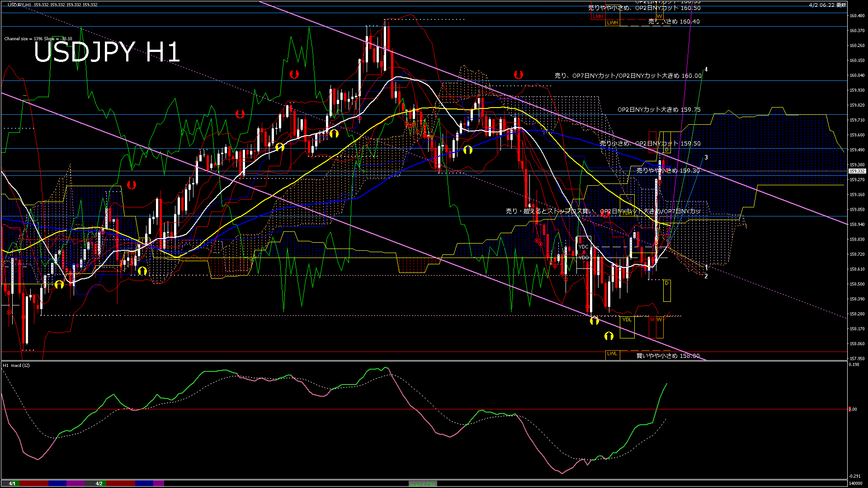Screen dimensions: 868x488
Task: Select the 買いやや小さめ 158.00 order label
Action: click(668, 356)
